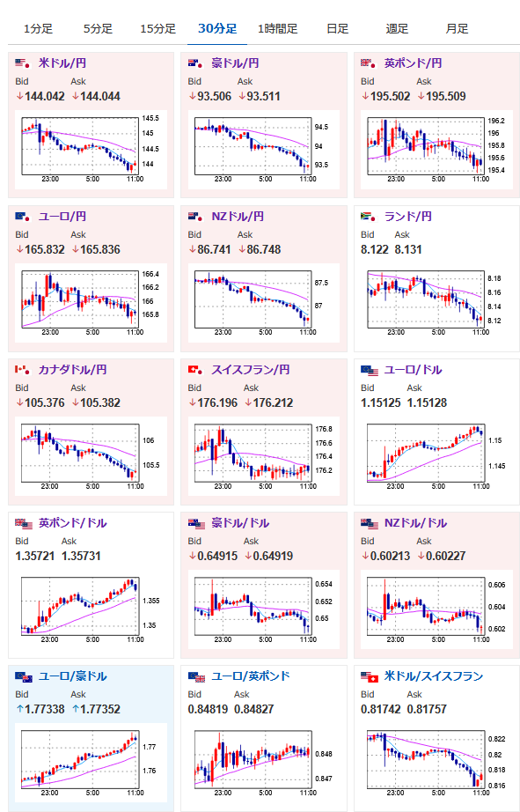Open the 米ドル/円 candlestick chart thumbnail
The image size is (520, 812).
click(91, 150)
